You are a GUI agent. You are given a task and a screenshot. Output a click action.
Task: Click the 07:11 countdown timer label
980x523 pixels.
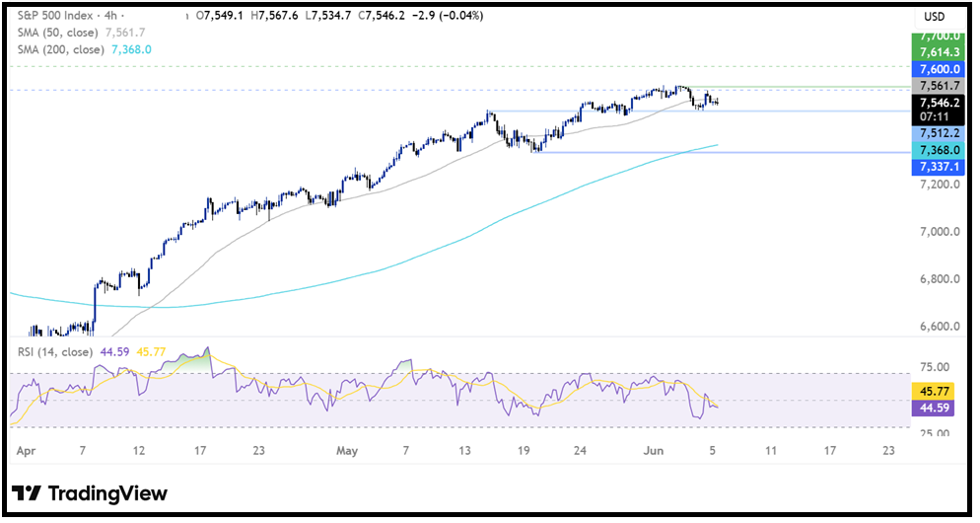[935, 117]
